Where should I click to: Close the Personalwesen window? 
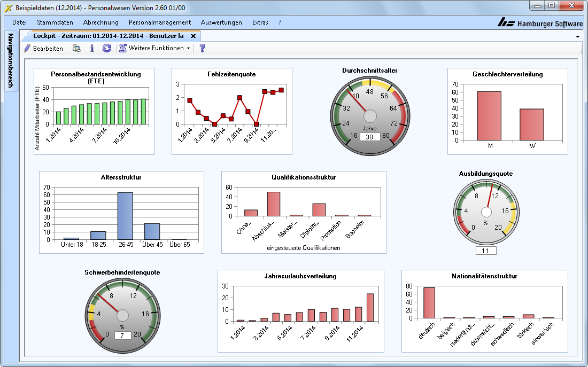tap(571, 6)
